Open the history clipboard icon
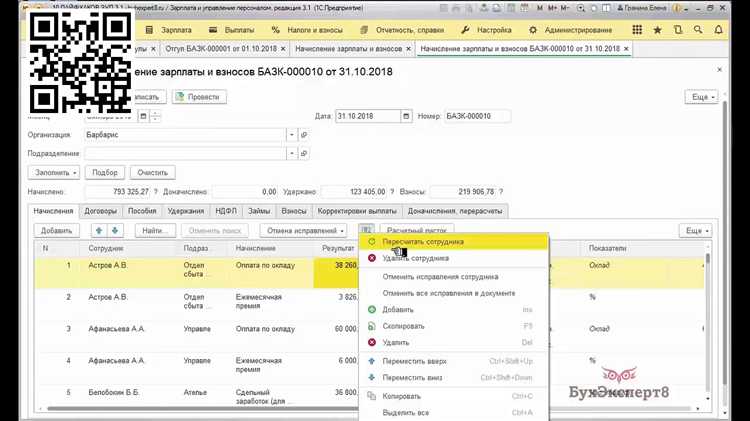 click(678, 30)
